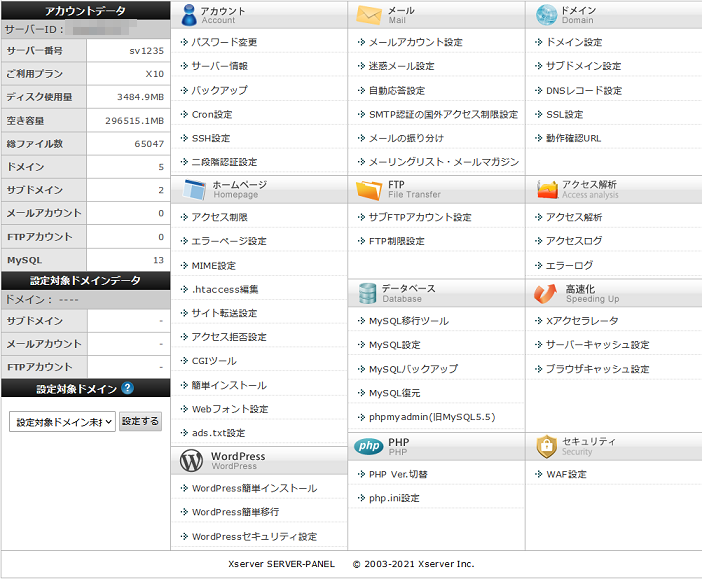
Task: Open サーバーキャッシュ設定
Action: 598,345
